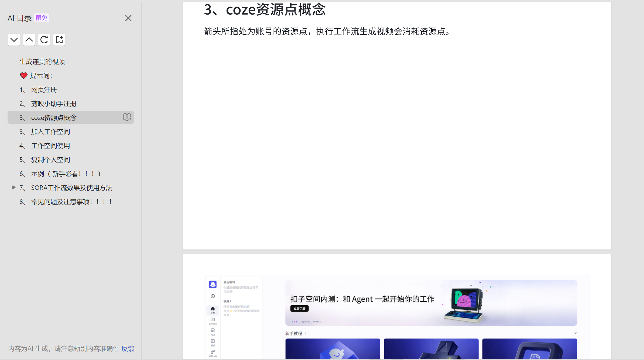This screenshot has height=360, width=644.
Task: Open the 反馈 feedback link
Action: 128,349
